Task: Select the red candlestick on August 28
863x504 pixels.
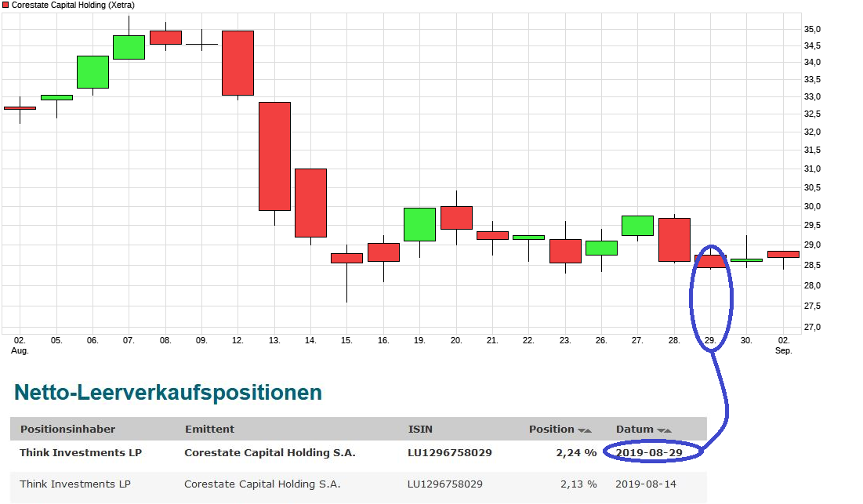Action: [x=674, y=237]
